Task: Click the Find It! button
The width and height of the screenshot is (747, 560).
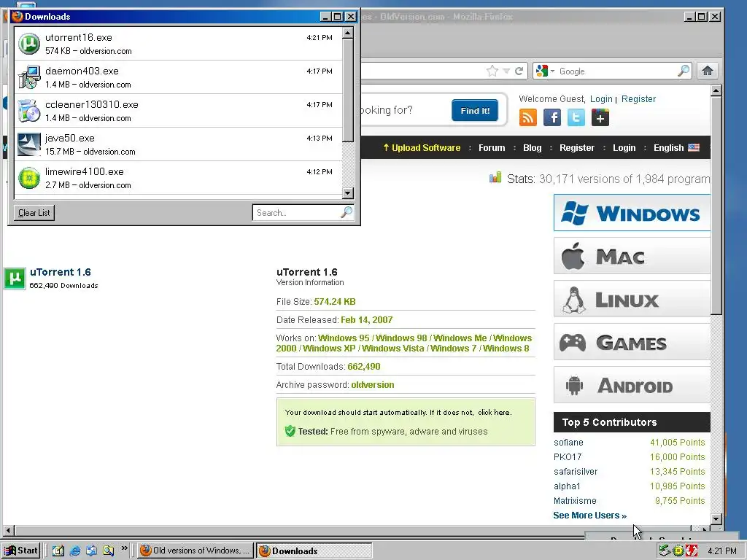Action: click(475, 111)
